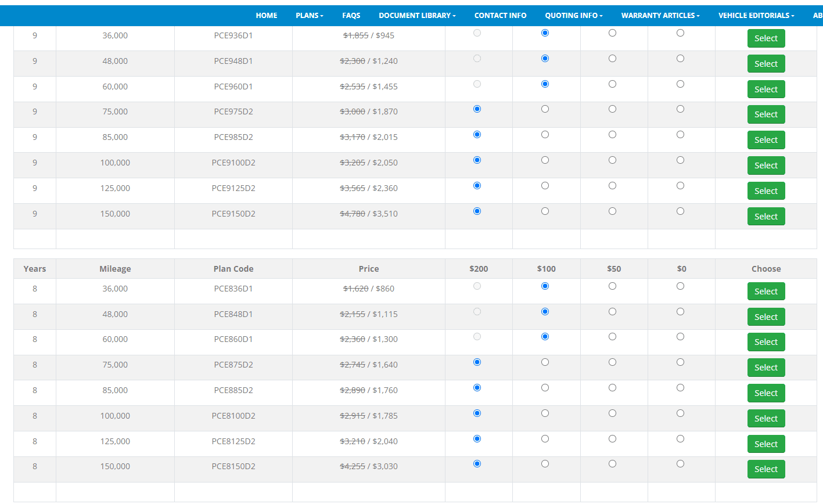Open the CONTACT INFO page
Image resolution: width=823 pixels, height=504 pixels.
pyautogui.click(x=500, y=16)
